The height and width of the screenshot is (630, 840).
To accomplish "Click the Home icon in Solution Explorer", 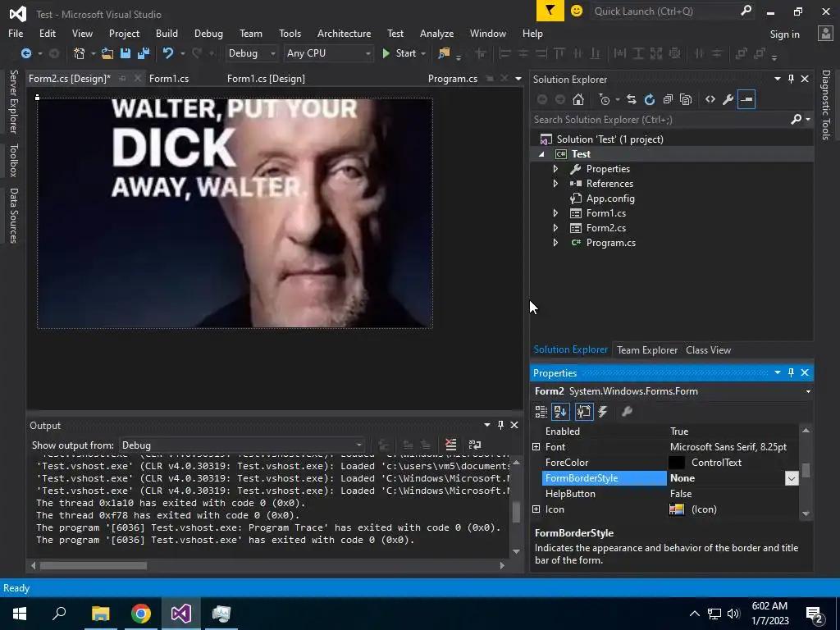I will pyautogui.click(x=578, y=99).
